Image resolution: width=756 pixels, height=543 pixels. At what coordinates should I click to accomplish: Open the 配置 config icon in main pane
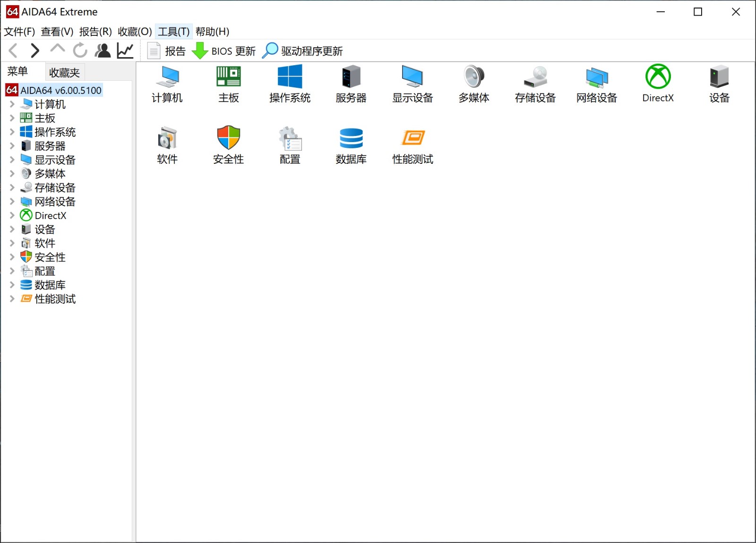290,146
